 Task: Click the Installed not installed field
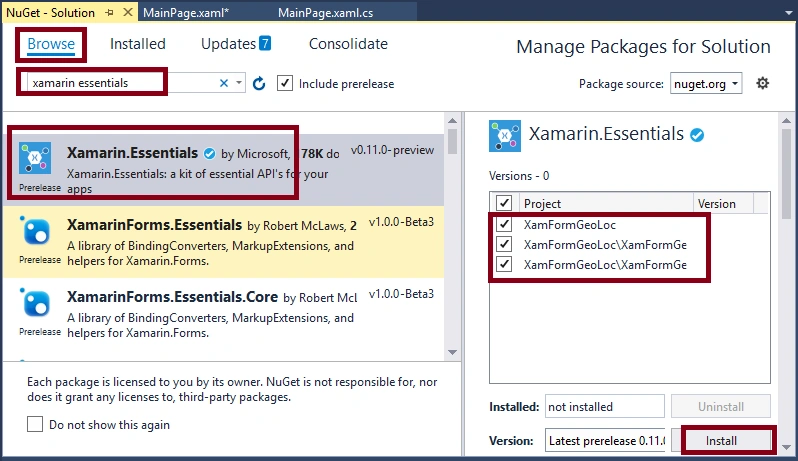tap(605, 407)
